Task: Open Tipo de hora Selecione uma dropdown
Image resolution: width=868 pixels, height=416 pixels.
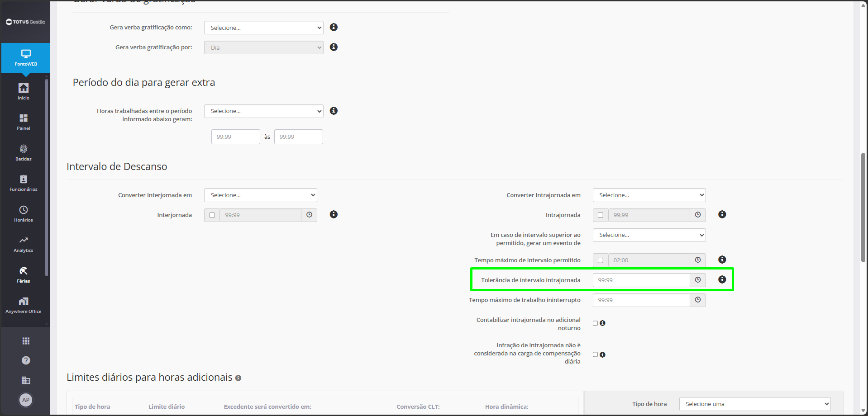Action: point(755,404)
